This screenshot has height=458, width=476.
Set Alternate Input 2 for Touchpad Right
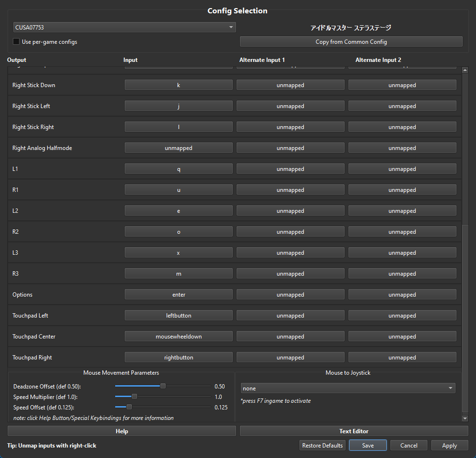tap(402, 358)
